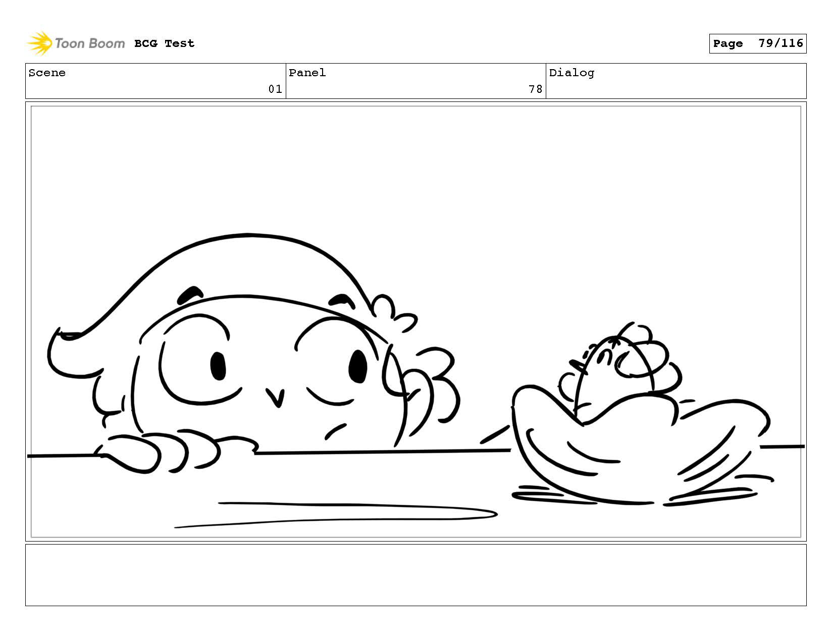Click the storyboard panel drawing

(x=416, y=321)
